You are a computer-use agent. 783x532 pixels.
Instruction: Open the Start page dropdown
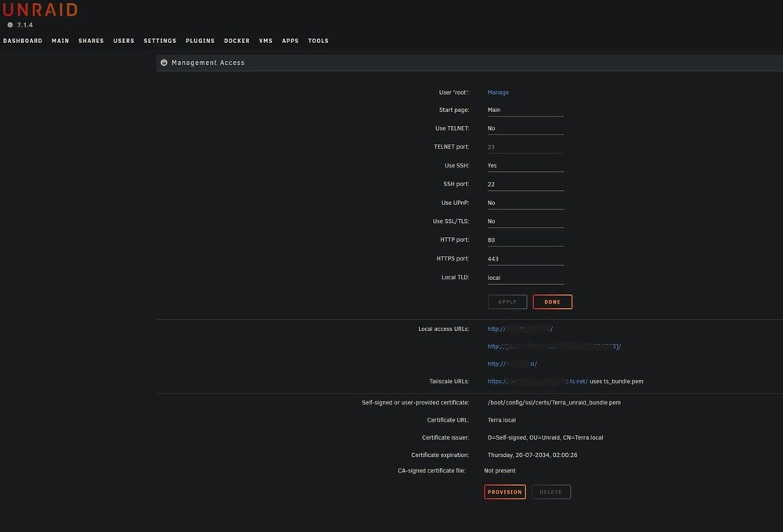[x=525, y=110]
